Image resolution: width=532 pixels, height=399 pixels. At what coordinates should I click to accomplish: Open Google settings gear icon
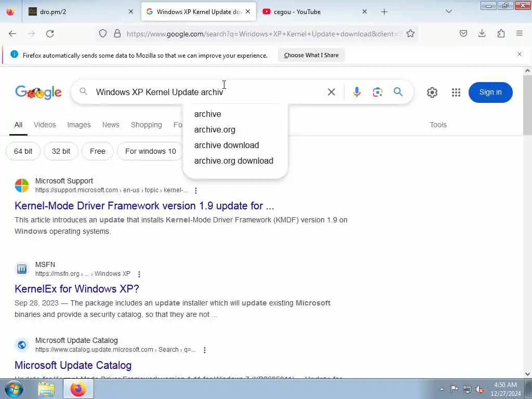[x=432, y=92]
